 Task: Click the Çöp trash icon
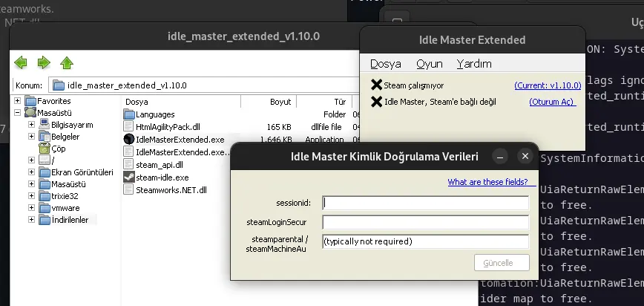(x=45, y=148)
